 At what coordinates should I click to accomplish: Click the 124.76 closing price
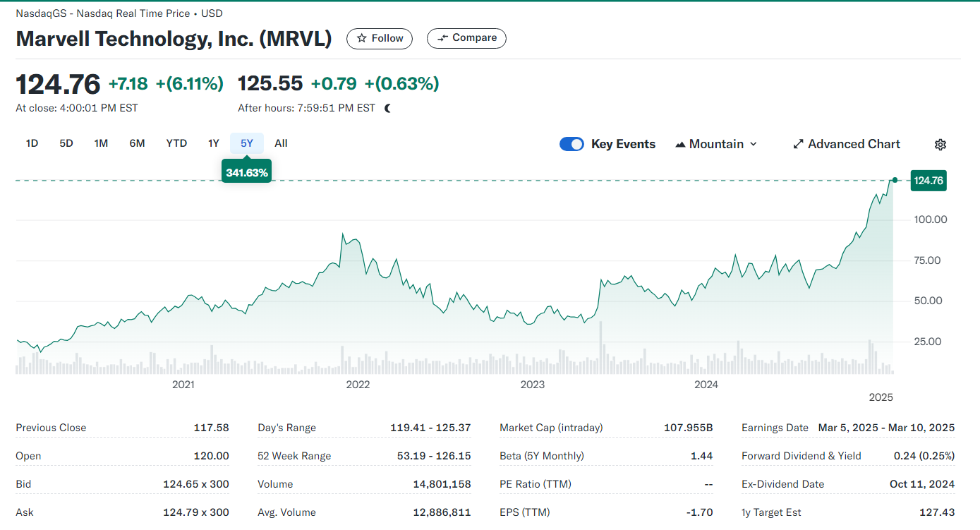point(58,84)
